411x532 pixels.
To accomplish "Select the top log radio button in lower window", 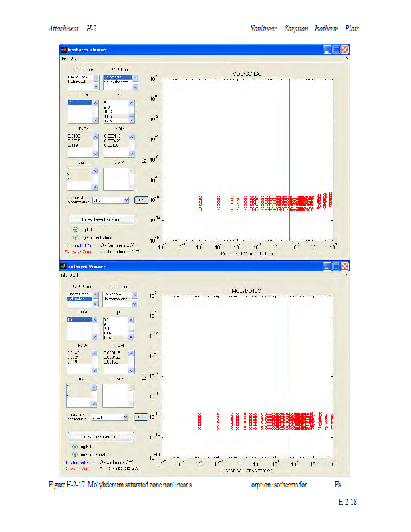I will pos(76,446).
